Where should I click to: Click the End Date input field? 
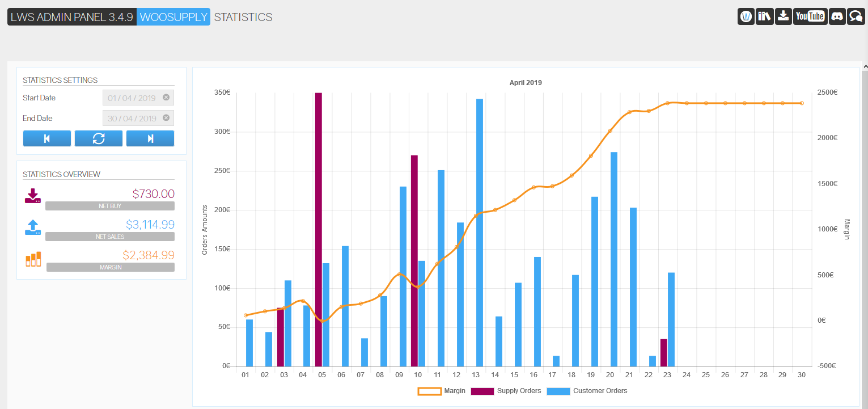click(x=138, y=118)
